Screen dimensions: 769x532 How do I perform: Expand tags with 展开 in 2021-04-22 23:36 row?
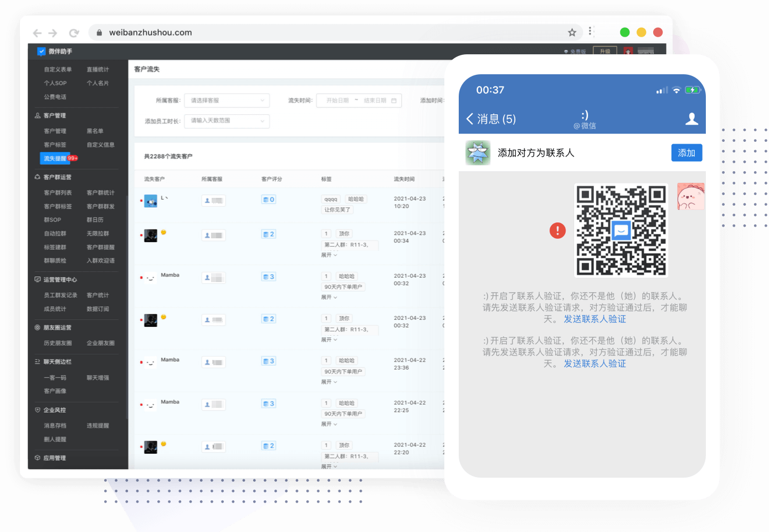pyautogui.click(x=329, y=382)
